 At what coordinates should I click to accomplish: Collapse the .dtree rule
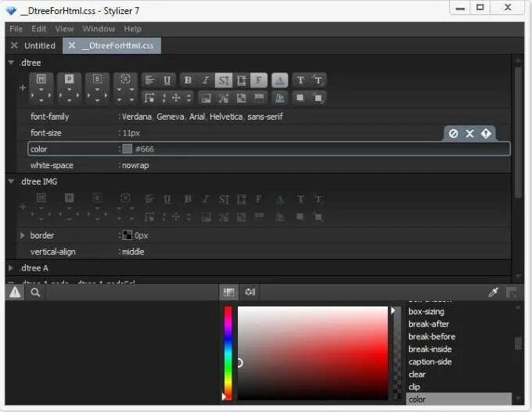tap(11, 63)
